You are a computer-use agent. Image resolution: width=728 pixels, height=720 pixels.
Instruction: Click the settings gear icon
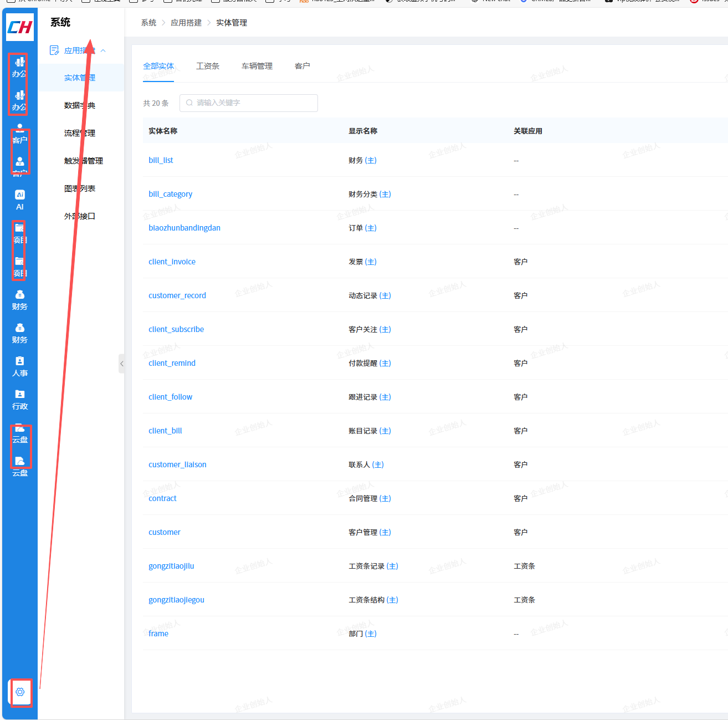(20, 692)
